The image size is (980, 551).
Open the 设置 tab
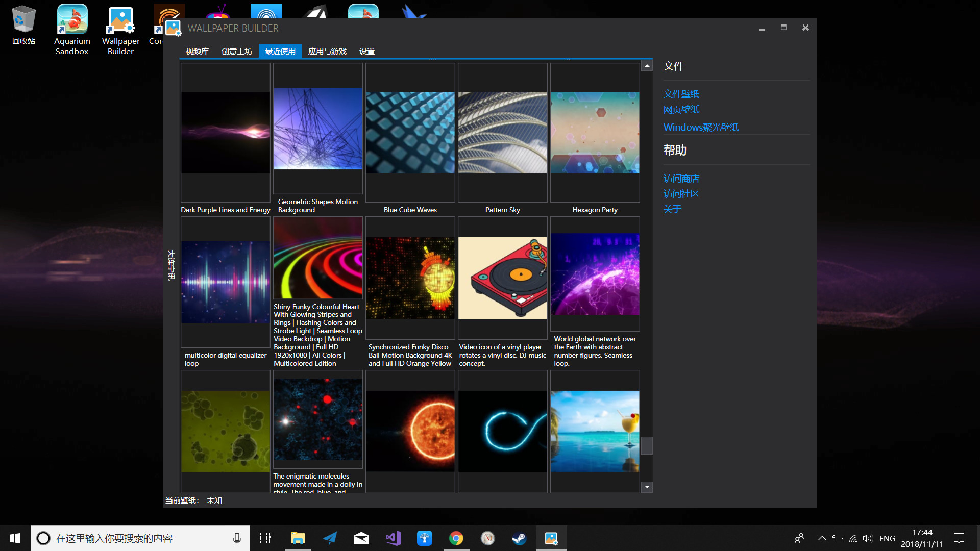click(366, 51)
